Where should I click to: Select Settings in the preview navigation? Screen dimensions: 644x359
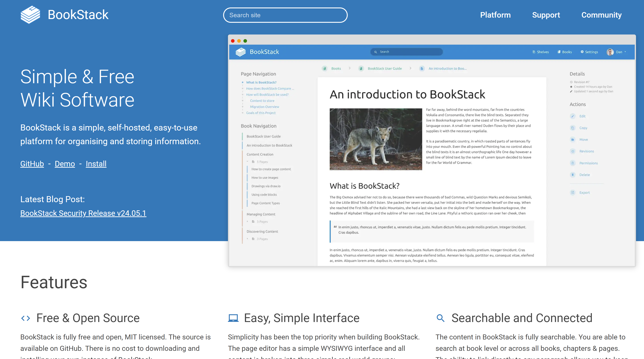pyautogui.click(x=589, y=52)
